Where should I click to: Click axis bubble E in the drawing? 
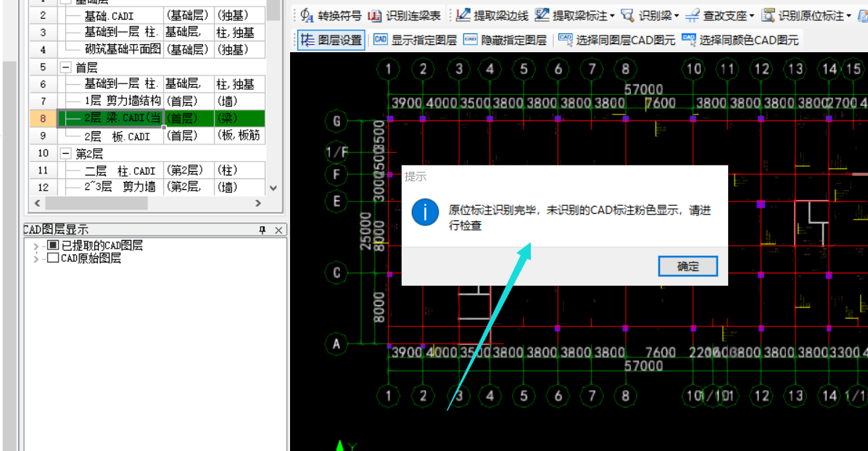(336, 201)
